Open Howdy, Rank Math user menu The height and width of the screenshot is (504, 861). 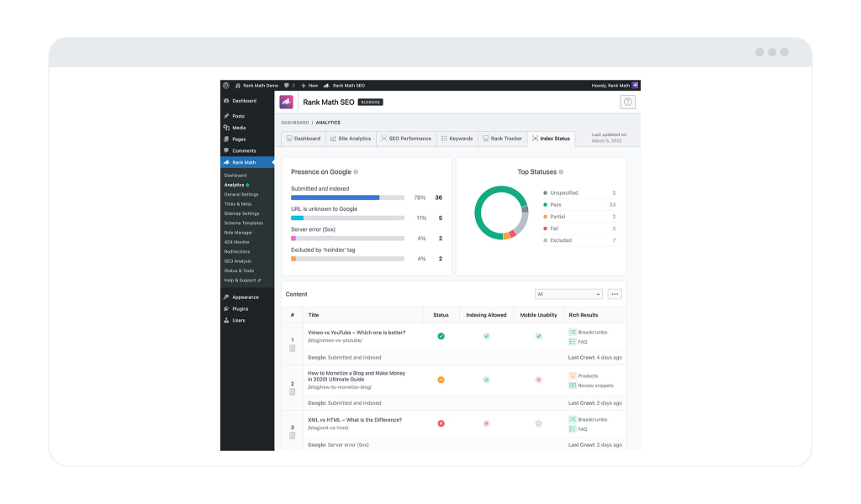click(x=615, y=86)
